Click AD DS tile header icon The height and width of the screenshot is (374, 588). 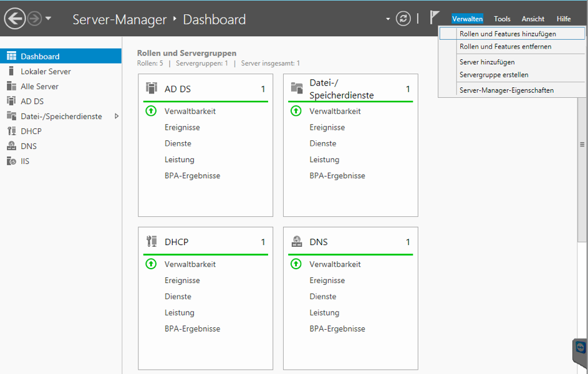(152, 89)
